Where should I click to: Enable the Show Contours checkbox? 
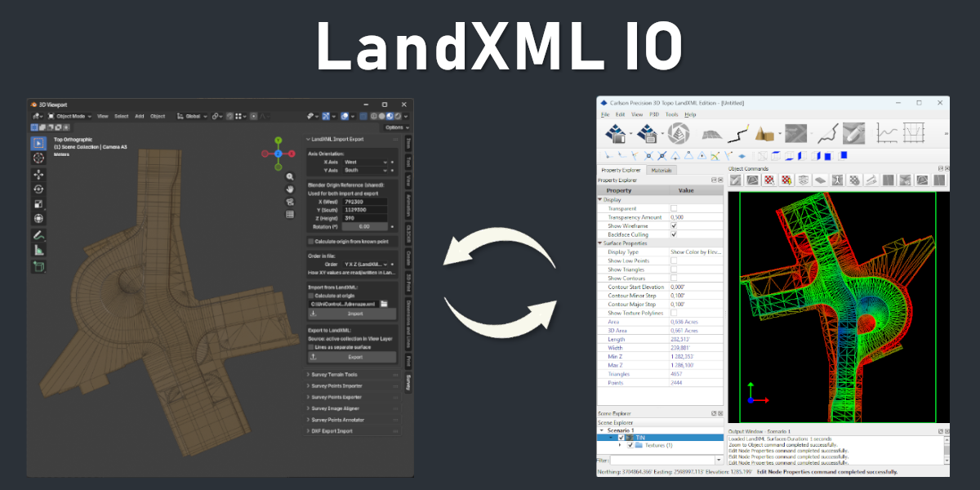[674, 278]
